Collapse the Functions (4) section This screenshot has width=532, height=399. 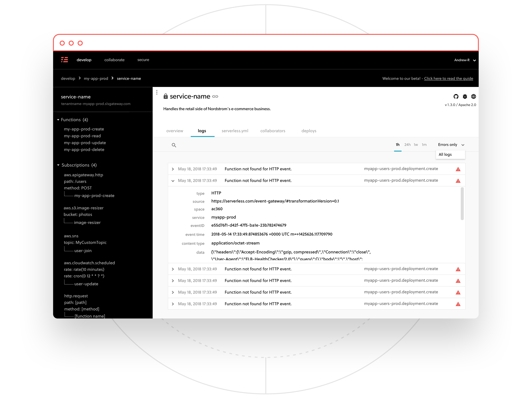58,120
